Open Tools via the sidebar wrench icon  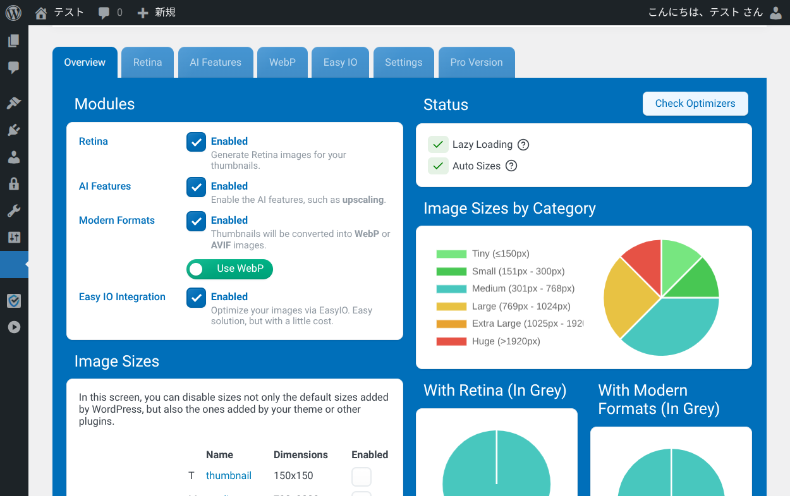point(14,211)
